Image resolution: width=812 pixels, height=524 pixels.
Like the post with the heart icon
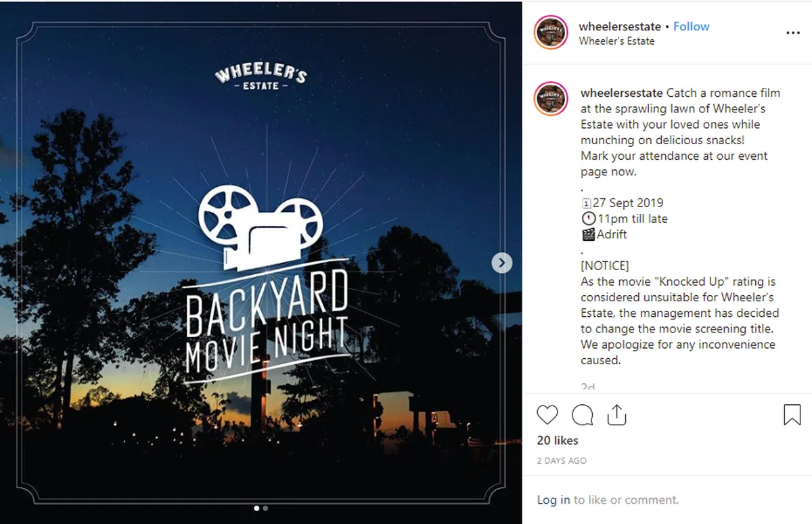tap(547, 414)
